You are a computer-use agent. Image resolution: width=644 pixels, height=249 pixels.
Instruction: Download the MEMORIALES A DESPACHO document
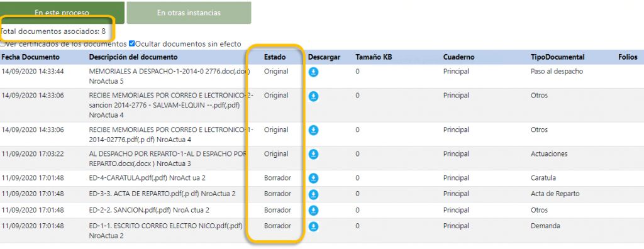point(313,72)
